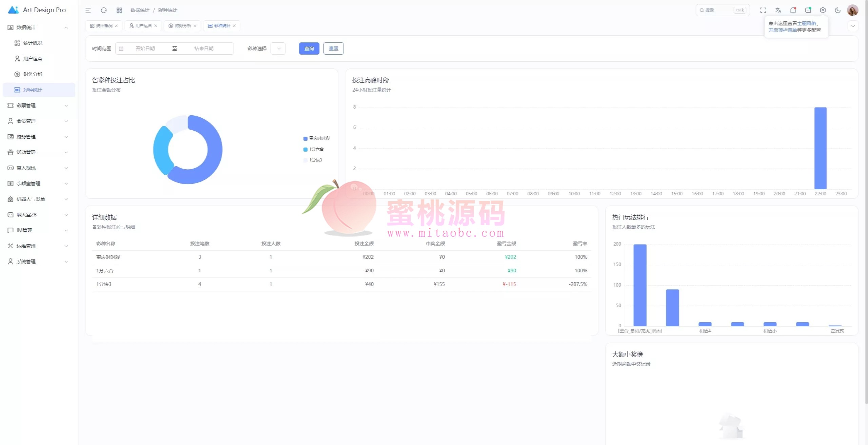868x445 pixels.
Task: Click the 查询 button
Action: 309,49
